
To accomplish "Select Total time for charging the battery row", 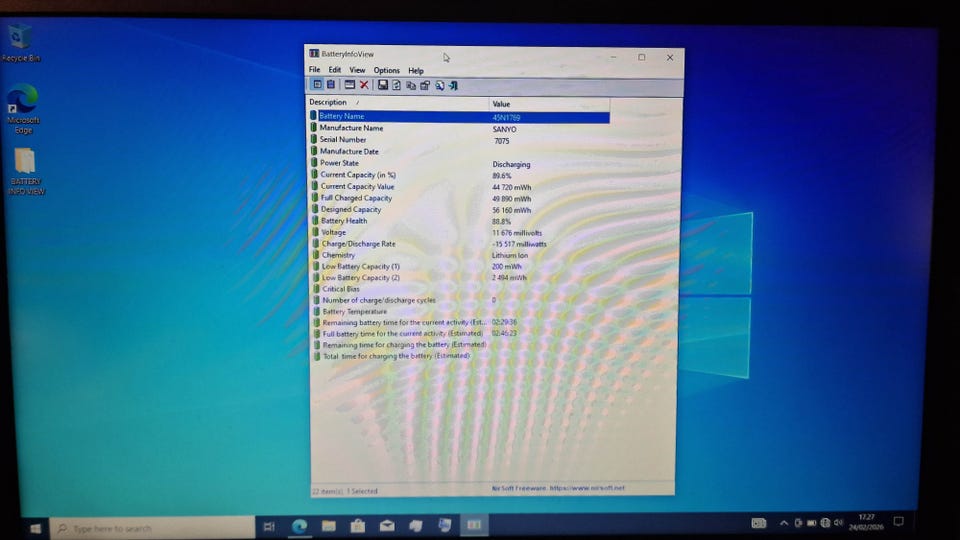I will pos(460,356).
